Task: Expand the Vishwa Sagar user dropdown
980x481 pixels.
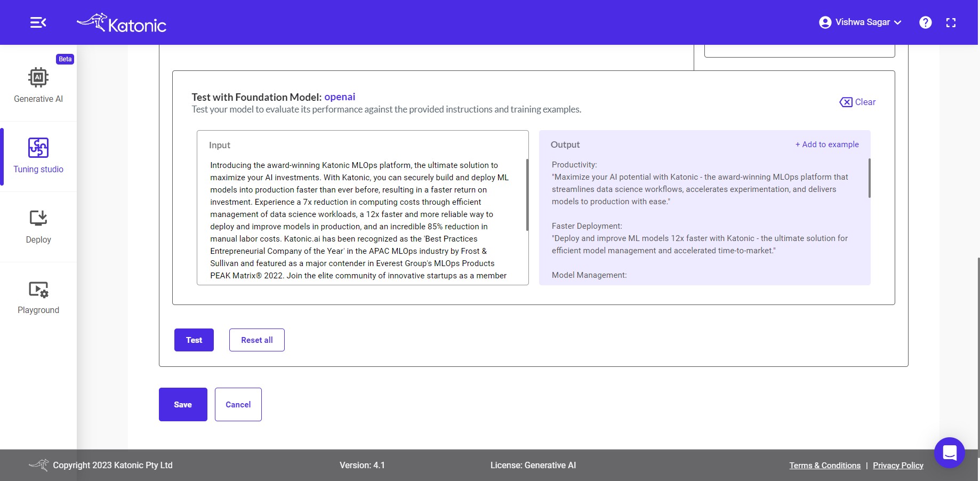Action: coord(860,22)
